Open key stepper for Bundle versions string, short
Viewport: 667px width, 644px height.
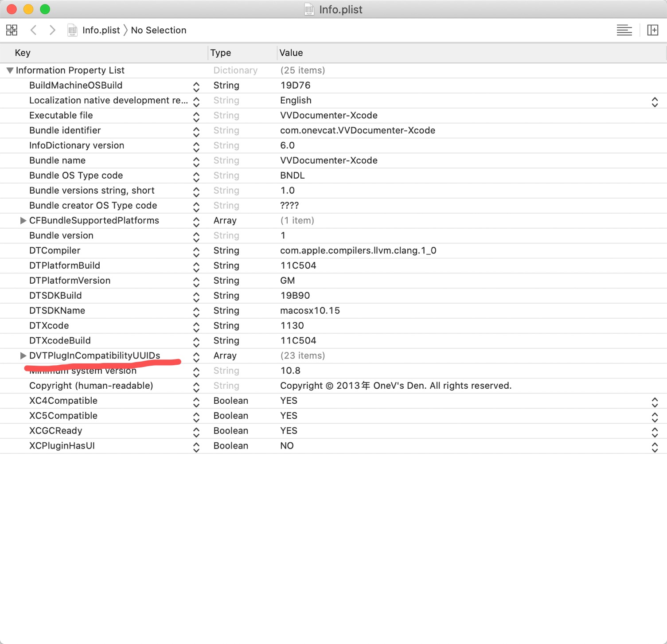(196, 192)
